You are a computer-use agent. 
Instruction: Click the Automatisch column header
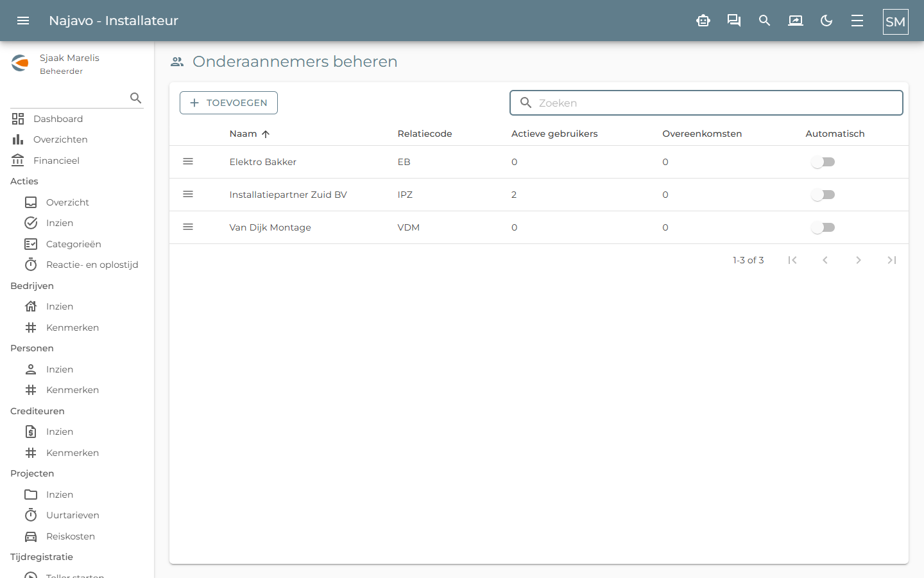click(x=835, y=134)
